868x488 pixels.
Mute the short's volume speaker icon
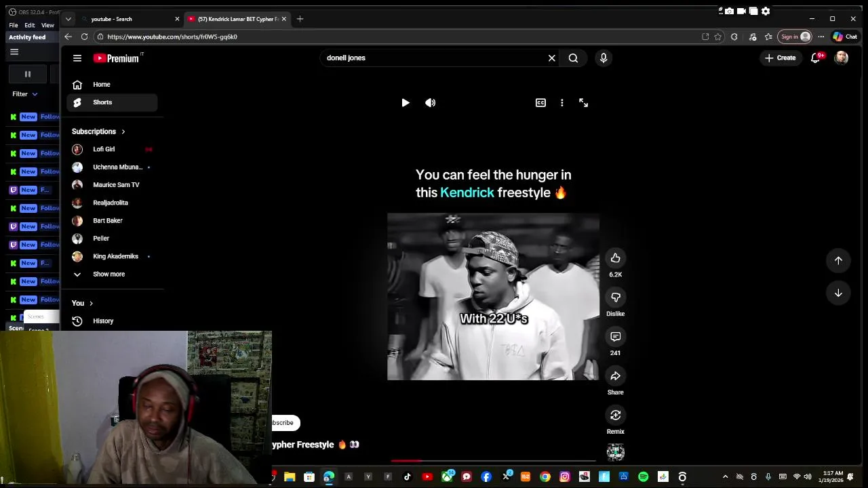click(x=430, y=103)
